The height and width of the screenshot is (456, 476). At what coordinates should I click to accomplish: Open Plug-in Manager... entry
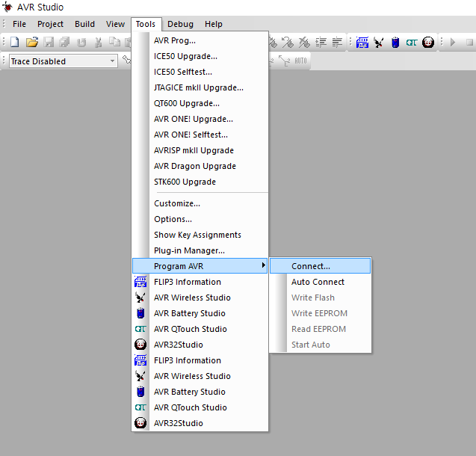(200, 250)
